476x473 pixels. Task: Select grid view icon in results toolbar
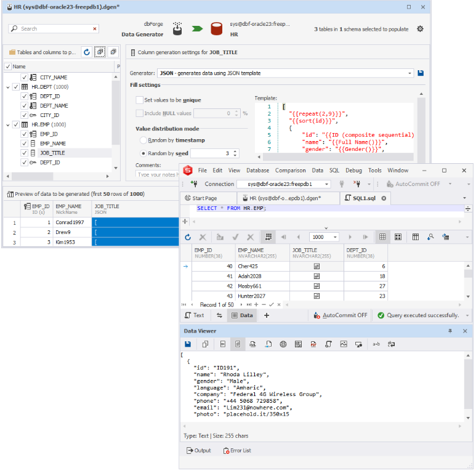point(382,237)
